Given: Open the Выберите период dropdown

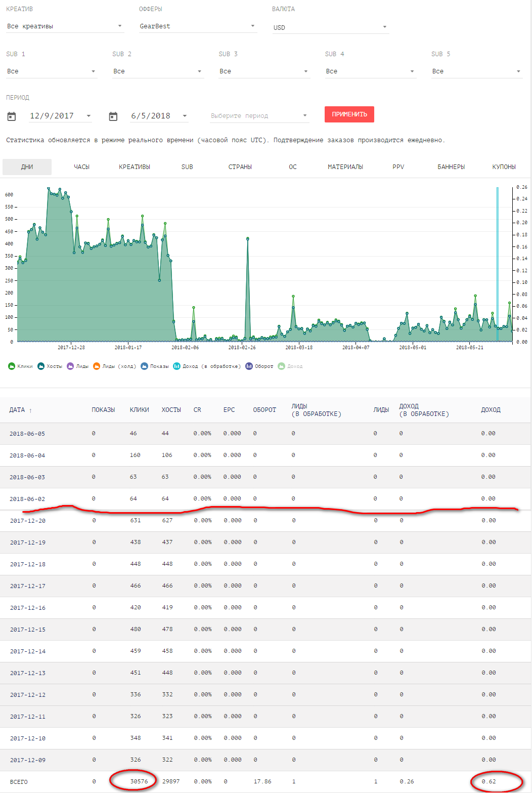Looking at the screenshot, I should click(259, 116).
